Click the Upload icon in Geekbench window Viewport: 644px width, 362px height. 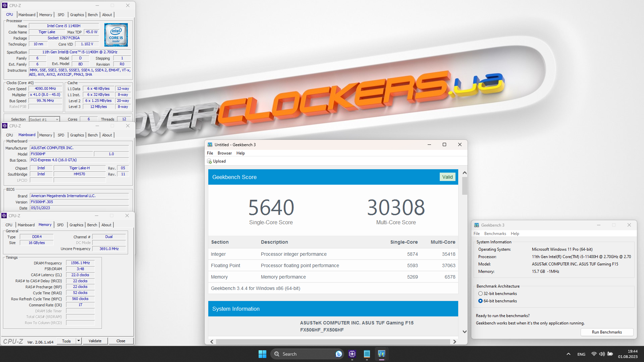click(x=209, y=161)
